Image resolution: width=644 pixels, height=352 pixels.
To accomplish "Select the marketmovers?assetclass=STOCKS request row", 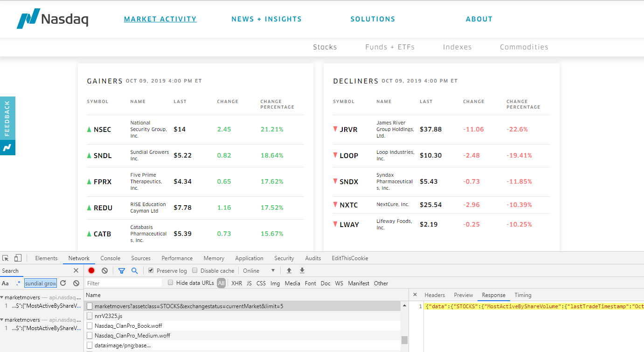I will [242, 306].
